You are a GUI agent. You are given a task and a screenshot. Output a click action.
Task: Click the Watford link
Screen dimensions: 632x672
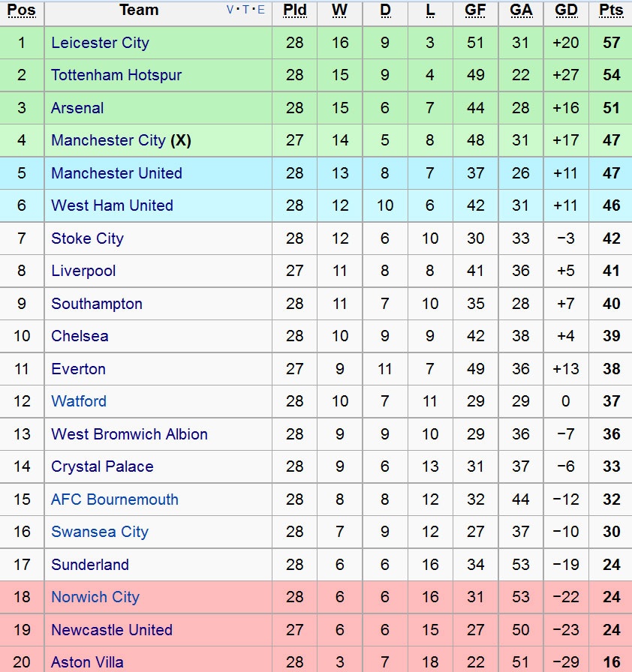pyautogui.click(x=79, y=401)
